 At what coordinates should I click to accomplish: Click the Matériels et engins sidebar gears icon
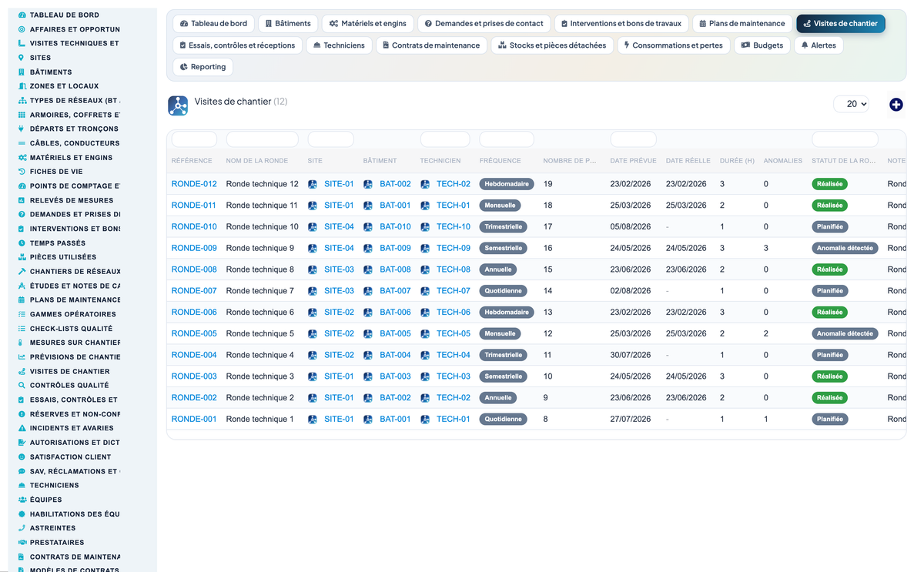pyautogui.click(x=22, y=157)
